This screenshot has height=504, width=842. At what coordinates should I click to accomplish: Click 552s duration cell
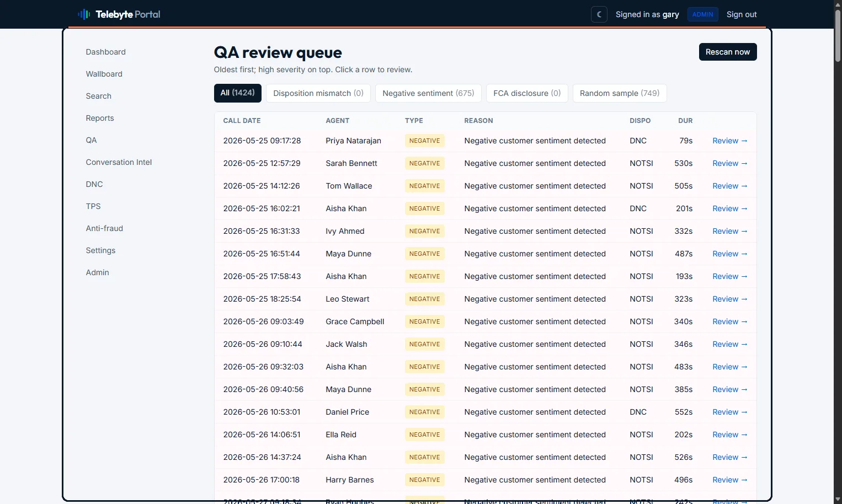[x=684, y=412]
